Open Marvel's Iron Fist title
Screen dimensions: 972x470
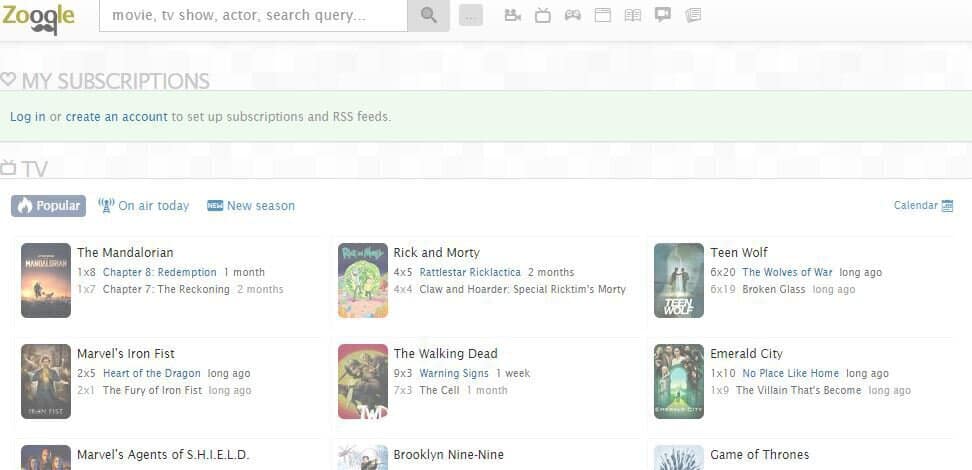click(126, 353)
